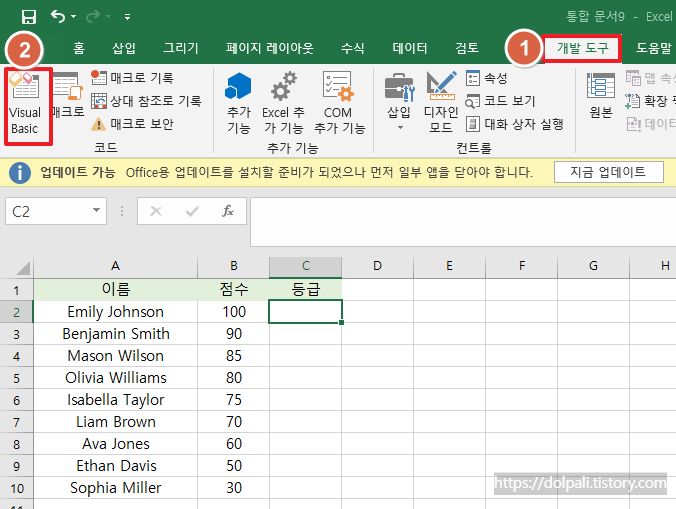676x509 pixels.
Task: Click cell with Emily Johnson
Action: [116, 312]
